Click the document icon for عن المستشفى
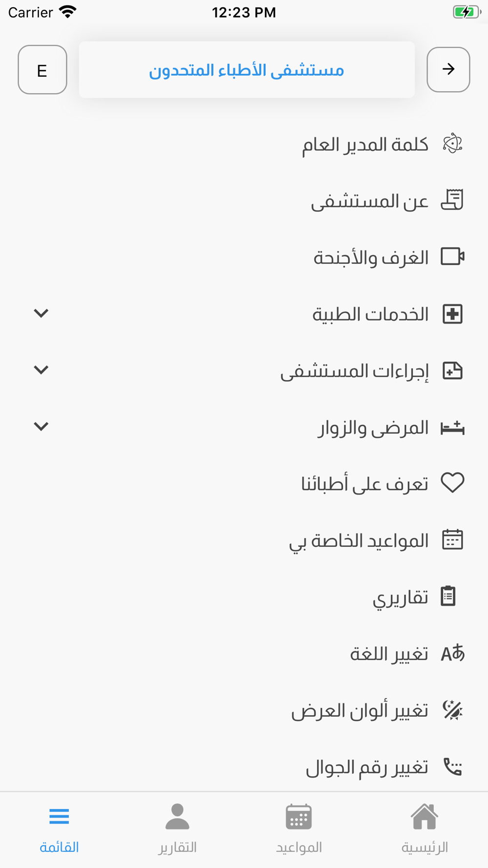The image size is (488, 868). 452,200
